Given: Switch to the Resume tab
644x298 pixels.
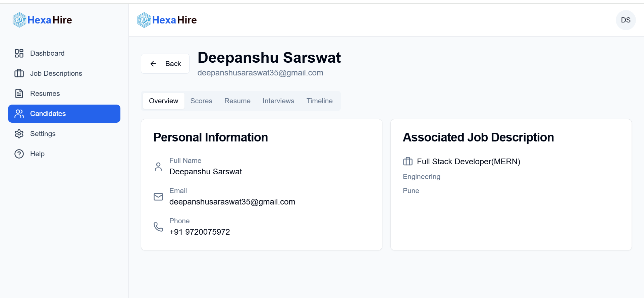Looking at the screenshot, I should click(237, 101).
